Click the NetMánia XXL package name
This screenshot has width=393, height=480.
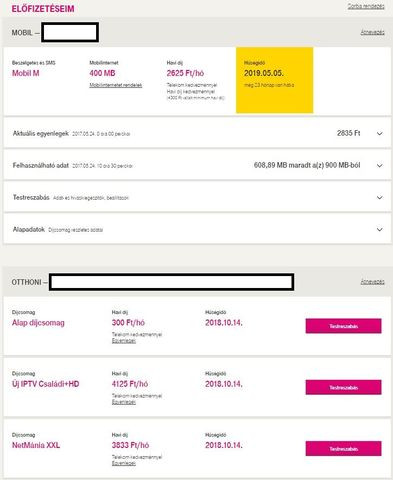coord(36,445)
